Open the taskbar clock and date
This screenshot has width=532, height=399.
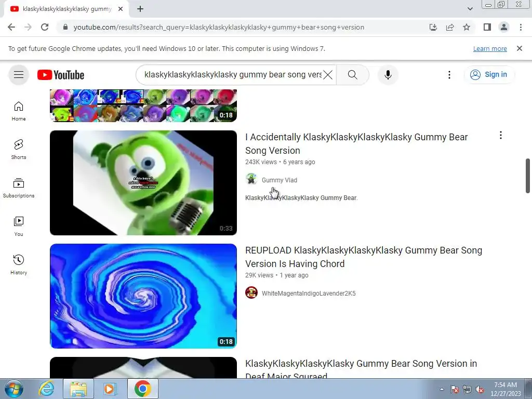point(506,389)
